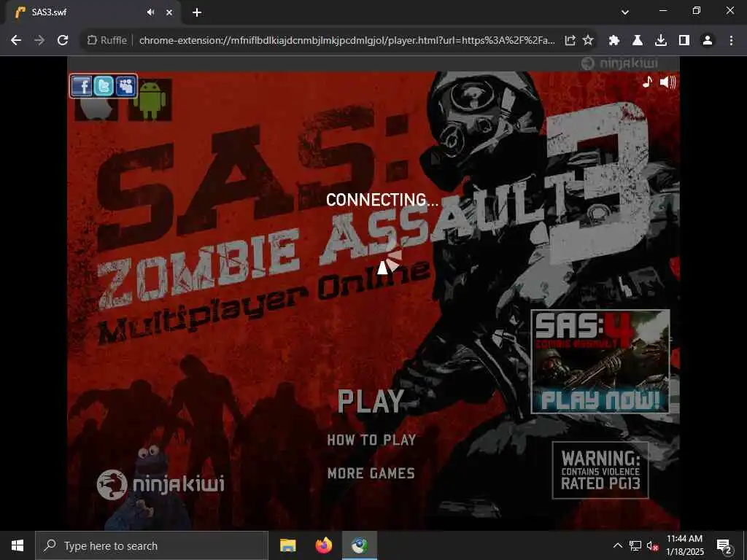Open the Chrome profile menu
Image resolution: width=747 pixels, height=560 pixels.
708,41
